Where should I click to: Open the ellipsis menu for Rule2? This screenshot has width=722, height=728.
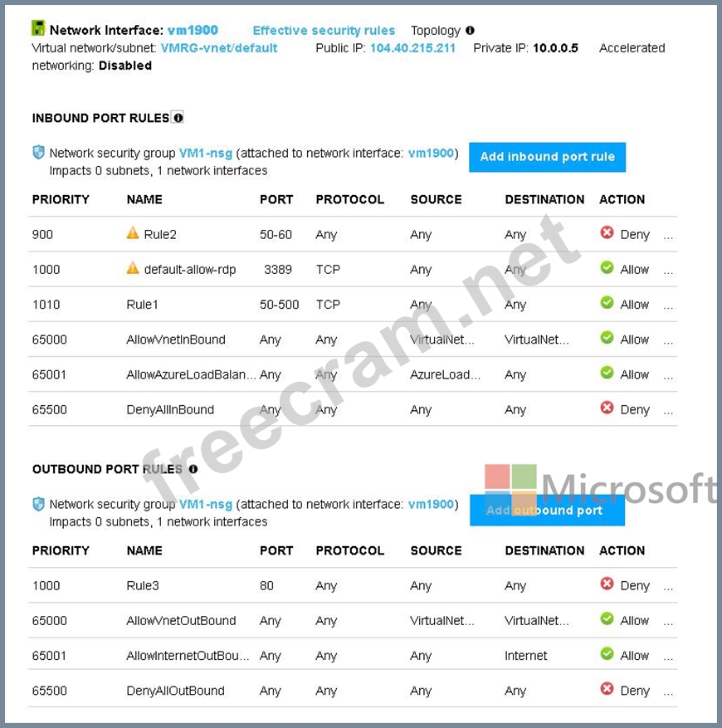coord(668,238)
